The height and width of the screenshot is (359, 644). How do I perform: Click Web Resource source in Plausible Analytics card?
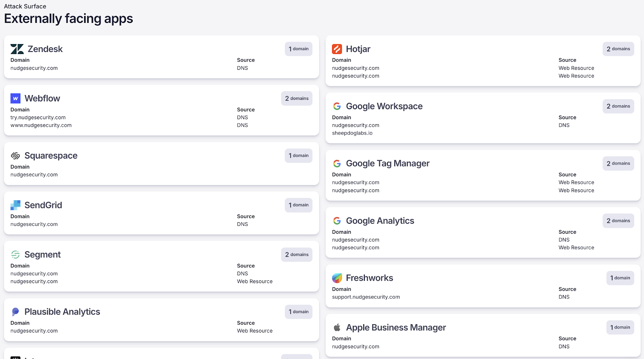[255, 331]
